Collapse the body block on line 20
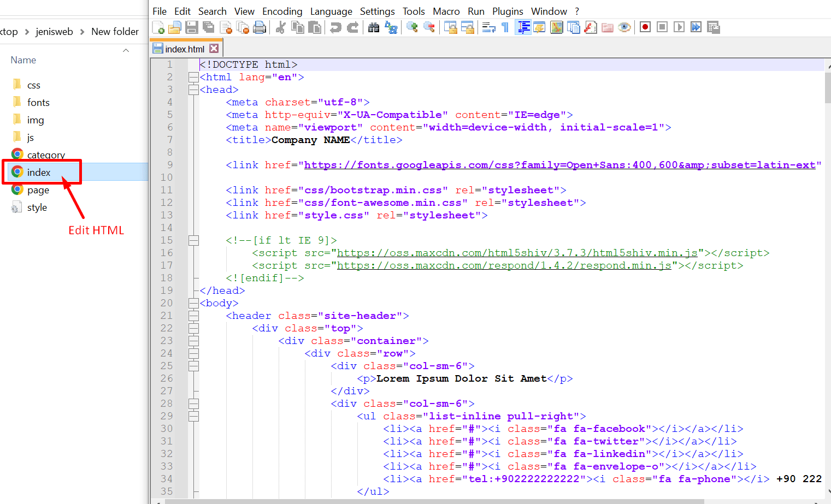Viewport: 831px width, 504px height. click(193, 303)
